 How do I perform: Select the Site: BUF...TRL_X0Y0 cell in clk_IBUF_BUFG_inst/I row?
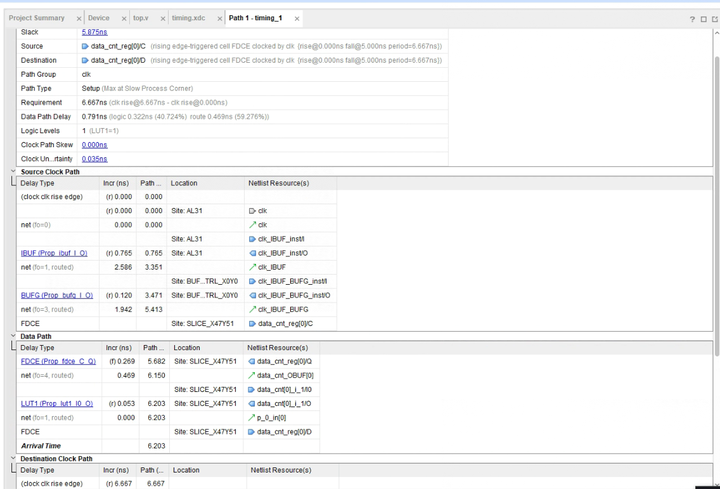pos(205,281)
